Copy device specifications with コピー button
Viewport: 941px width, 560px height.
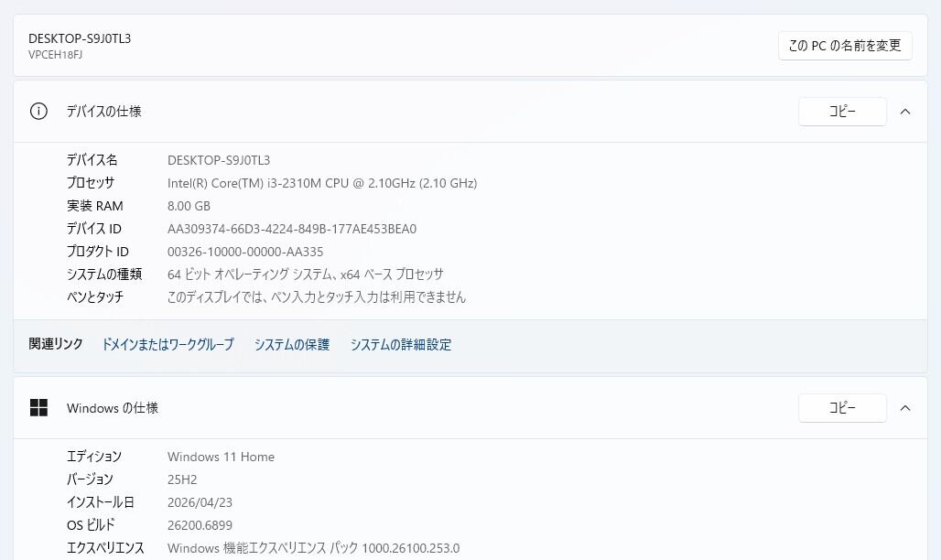(842, 112)
